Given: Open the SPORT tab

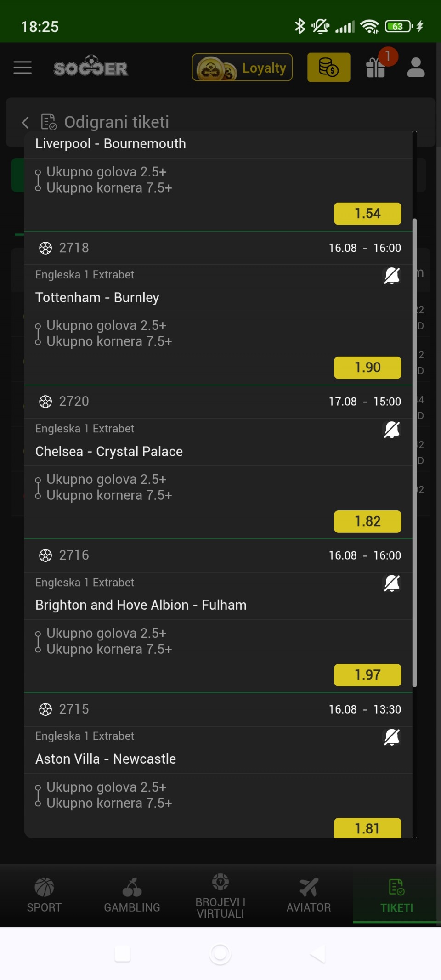Looking at the screenshot, I should click(44, 895).
